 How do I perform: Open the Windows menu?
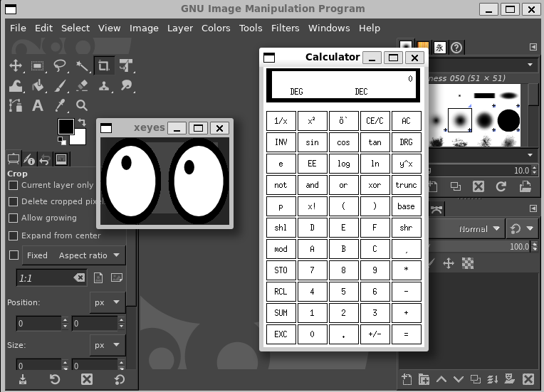click(x=329, y=28)
